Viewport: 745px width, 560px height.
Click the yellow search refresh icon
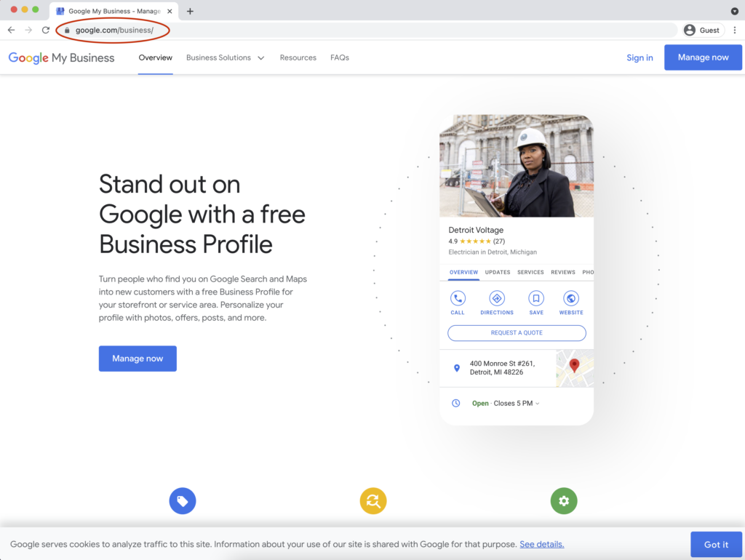point(373,500)
